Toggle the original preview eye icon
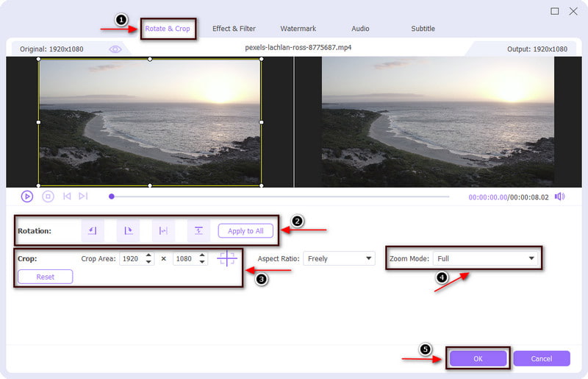Screen dimensions: 588x379 tap(115, 49)
